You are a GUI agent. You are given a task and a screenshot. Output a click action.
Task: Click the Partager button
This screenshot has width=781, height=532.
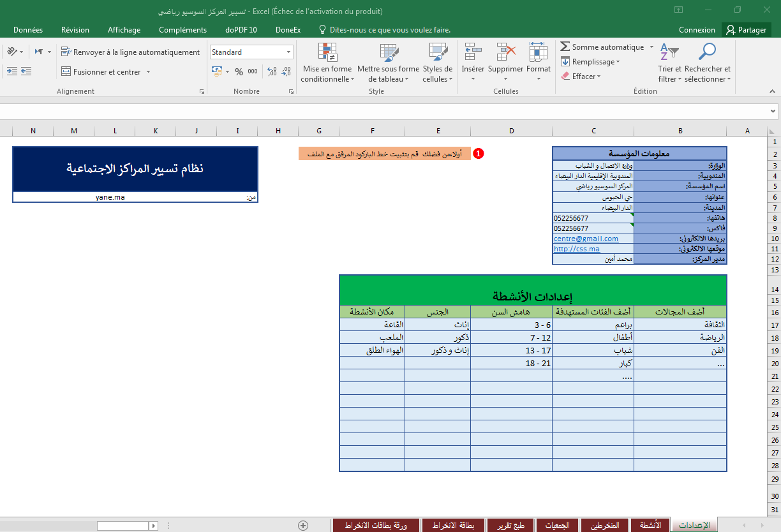click(x=746, y=29)
